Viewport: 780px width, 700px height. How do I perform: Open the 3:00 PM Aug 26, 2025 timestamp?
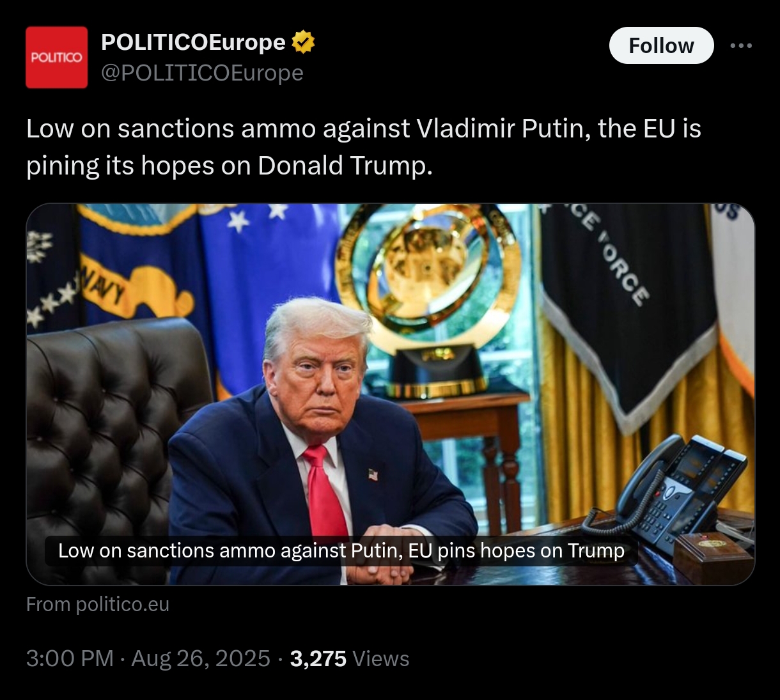[x=148, y=658]
